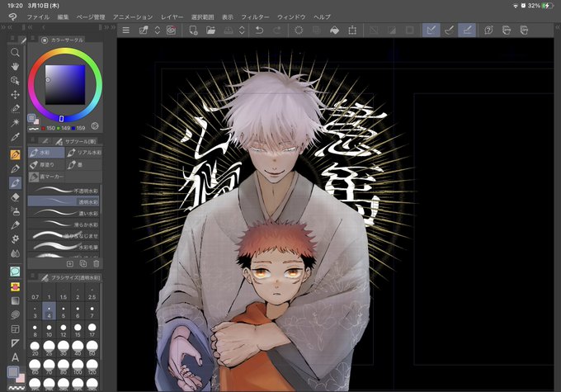Click the Open file folder icon
The width and height of the screenshot is (561, 392).
tap(210, 31)
